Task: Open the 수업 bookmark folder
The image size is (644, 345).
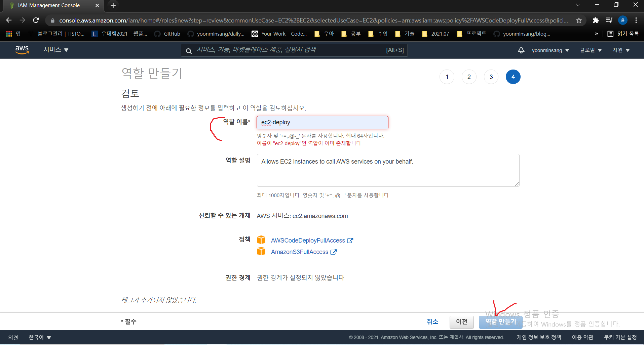Action: (378, 34)
